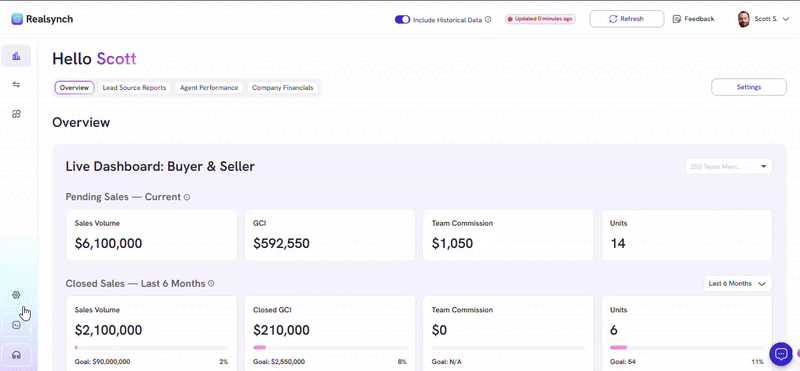800x371 pixels.
Task: Click the Closed Units progress bar
Action: point(687,348)
